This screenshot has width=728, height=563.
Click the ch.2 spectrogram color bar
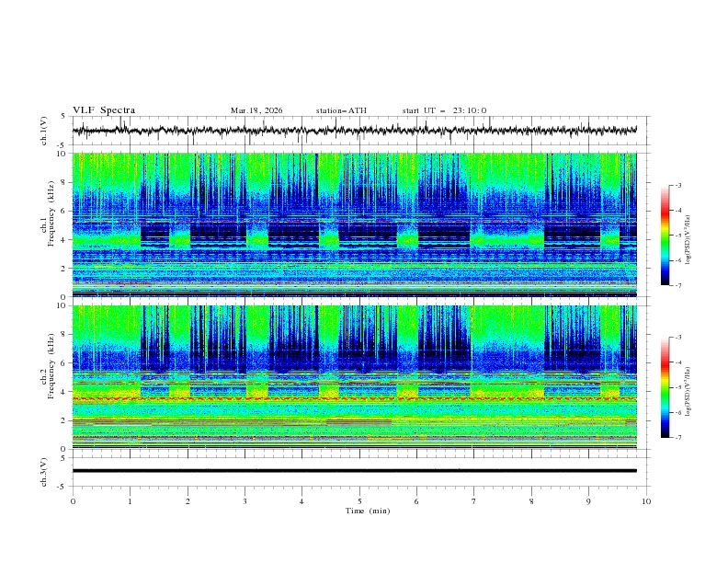[665, 387]
